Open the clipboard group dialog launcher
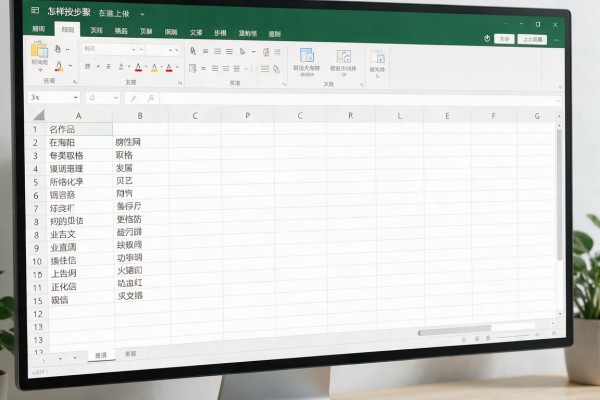 (75, 82)
